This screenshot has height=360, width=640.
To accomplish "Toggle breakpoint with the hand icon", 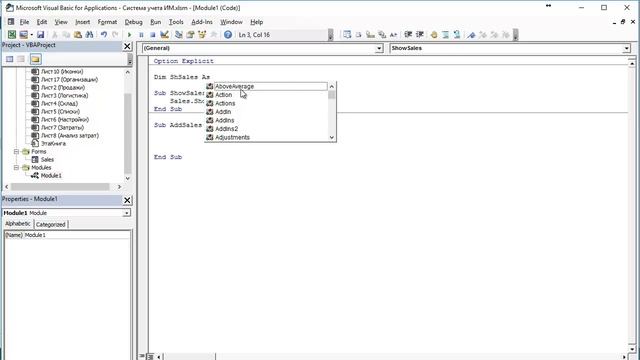I will click(434, 35).
